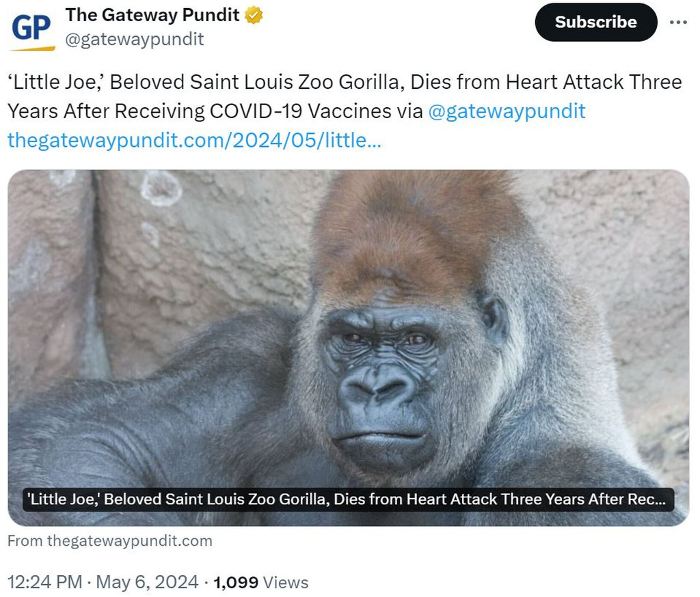The width and height of the screenshot is (700, 597).
Task: Click the Views label beside the count
Action: [286, 582]
